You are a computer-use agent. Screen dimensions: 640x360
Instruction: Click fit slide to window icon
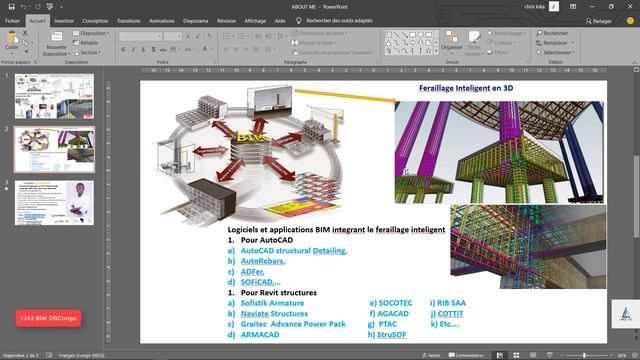click(634, 356)
